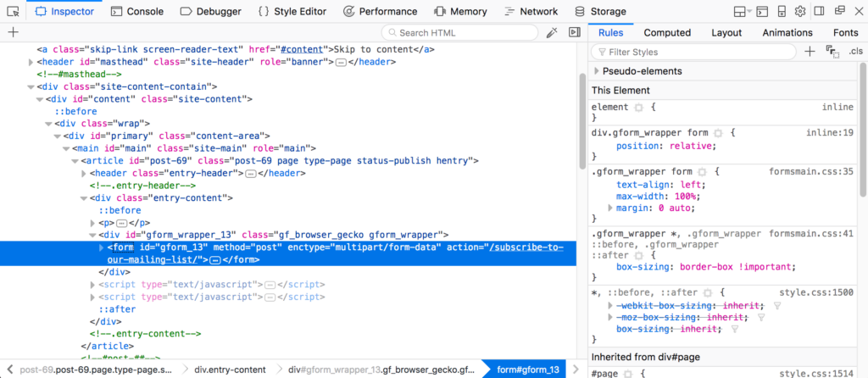Toggle the split console icon
This screenshot has width=868, height=378.
762,11
